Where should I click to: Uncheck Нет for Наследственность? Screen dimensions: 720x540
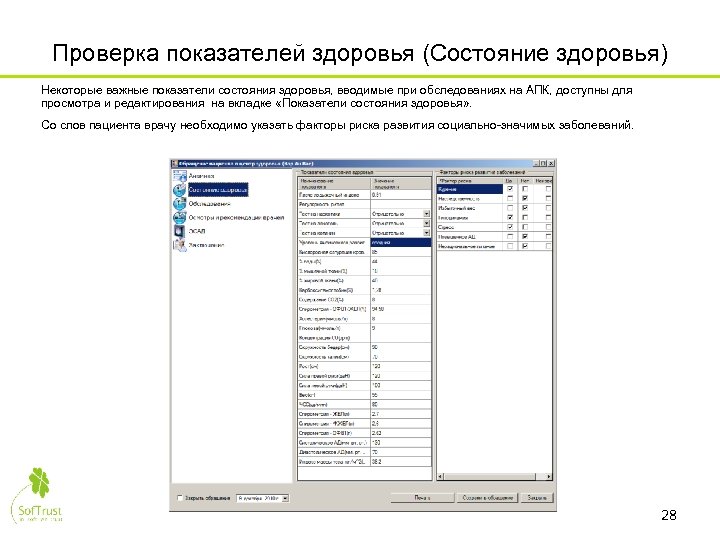(525, 198)
